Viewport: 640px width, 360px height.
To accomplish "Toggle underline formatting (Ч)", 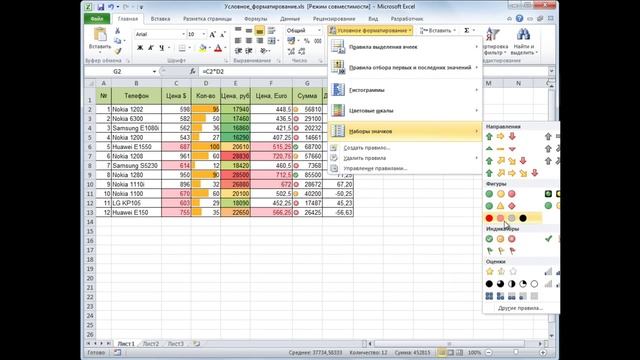I will click(x=162, y=48).
